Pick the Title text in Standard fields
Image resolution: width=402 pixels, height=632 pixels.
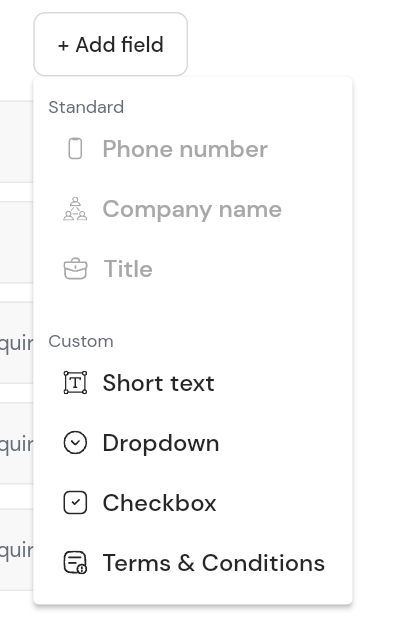coord(128,268)
